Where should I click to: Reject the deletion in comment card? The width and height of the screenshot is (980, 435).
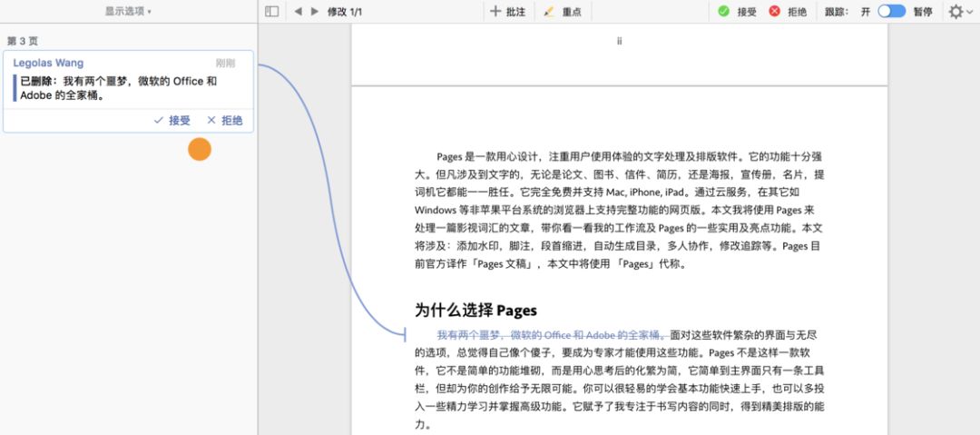coord(224,120)
